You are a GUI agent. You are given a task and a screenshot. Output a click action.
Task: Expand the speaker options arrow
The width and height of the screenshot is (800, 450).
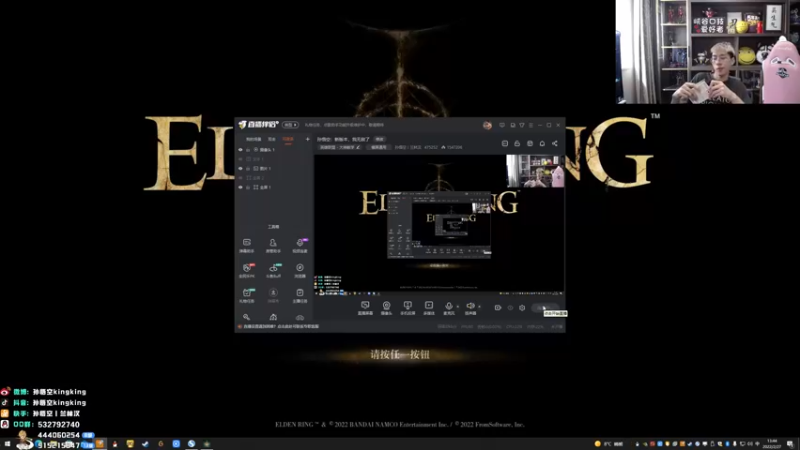pos(479,307)
